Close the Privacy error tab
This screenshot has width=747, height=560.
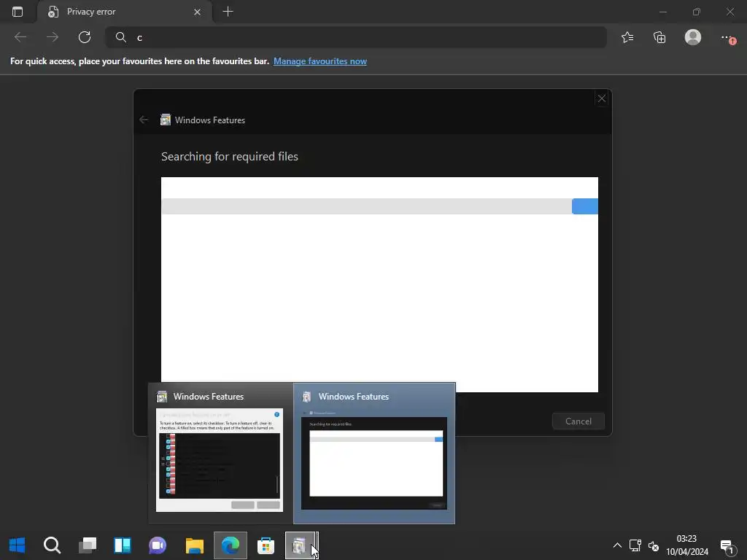197,12
